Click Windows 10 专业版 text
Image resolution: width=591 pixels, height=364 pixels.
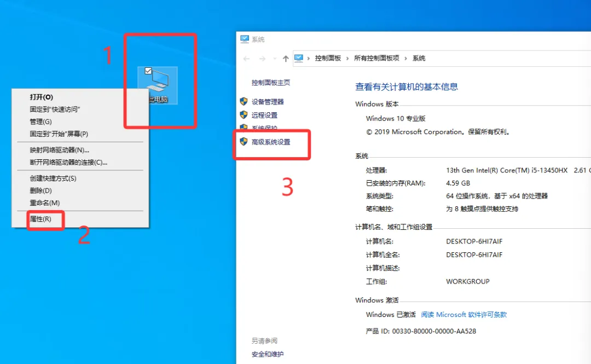[x=396, y=118]
